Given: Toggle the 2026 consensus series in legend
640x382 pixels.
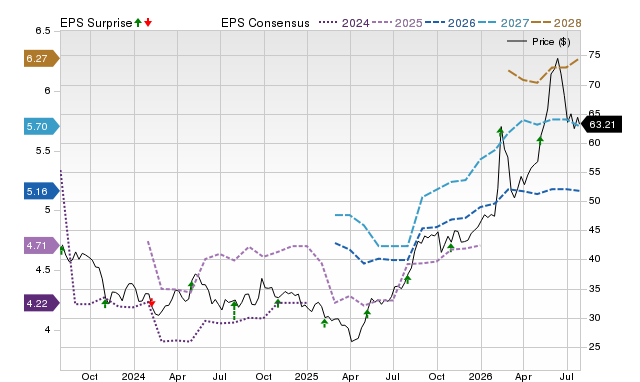Looking at the screenshot, I should [x=450, y=23].
